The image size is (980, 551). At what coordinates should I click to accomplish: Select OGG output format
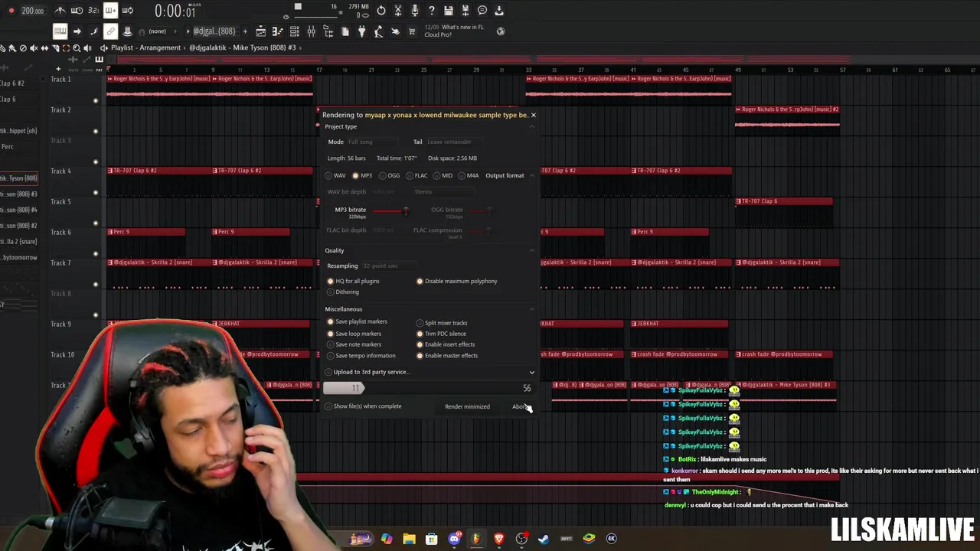click(x=389, y=175)
